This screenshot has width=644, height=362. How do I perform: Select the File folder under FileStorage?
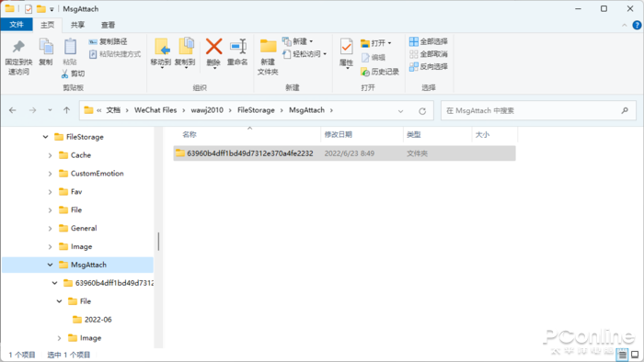(x=70, y=210)
